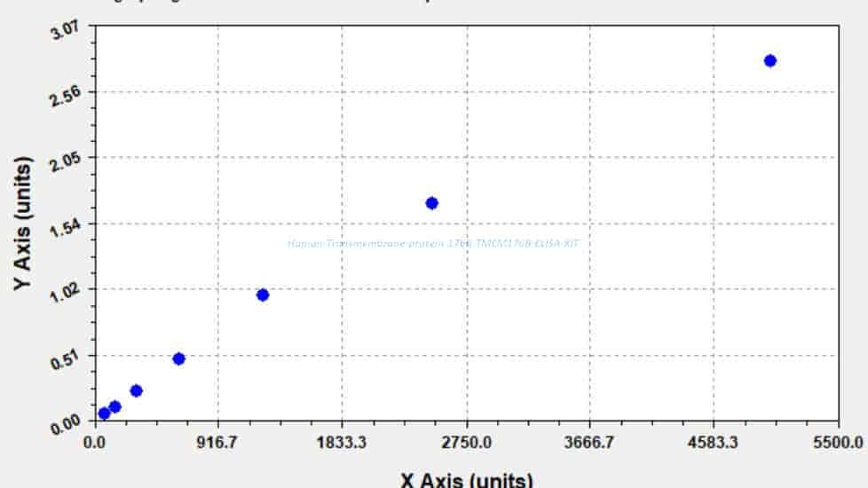Click the third data point from the origin
The image size is (868, 488).
point(136,391)
